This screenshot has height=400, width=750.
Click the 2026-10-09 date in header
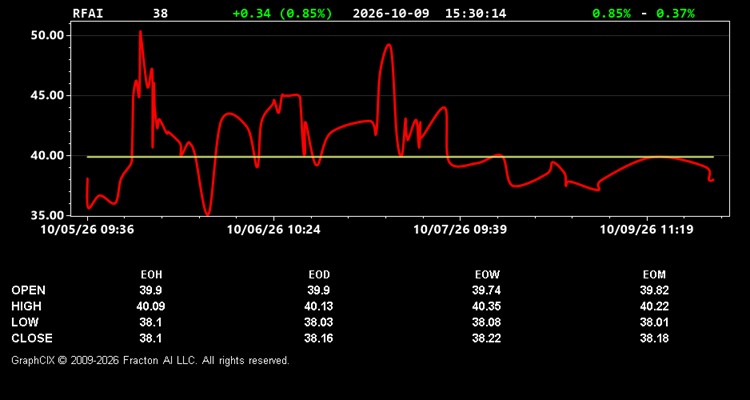(392, 13)
